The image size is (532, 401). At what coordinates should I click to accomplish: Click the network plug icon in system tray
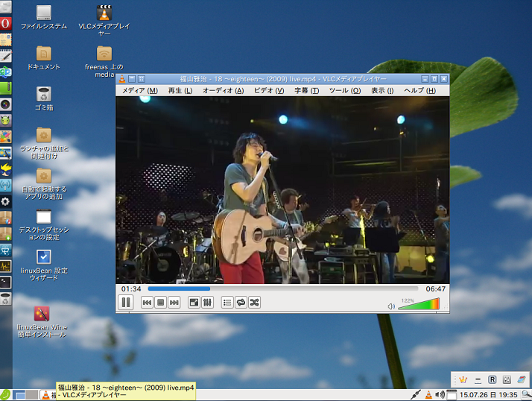point(416,394)
